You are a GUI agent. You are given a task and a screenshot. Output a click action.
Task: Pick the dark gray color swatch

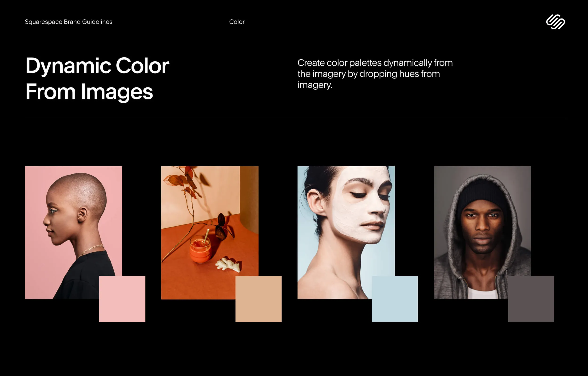coord(531,299)
